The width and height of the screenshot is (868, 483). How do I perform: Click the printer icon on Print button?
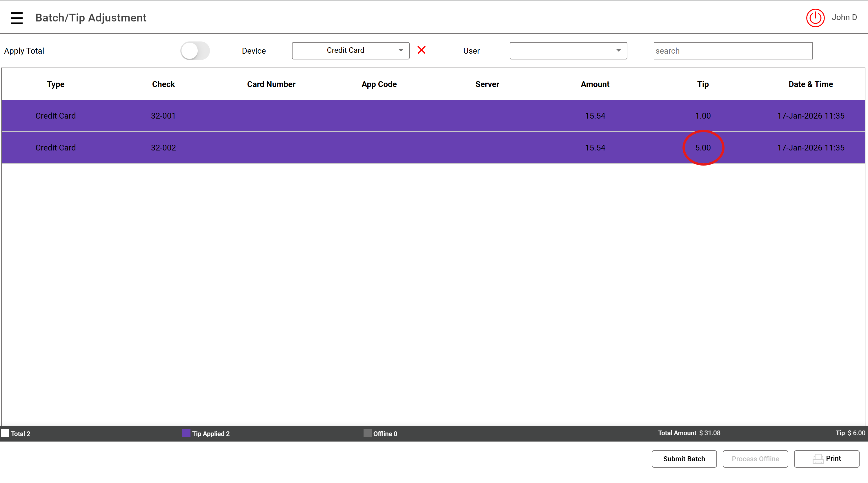tap(818, 459)
